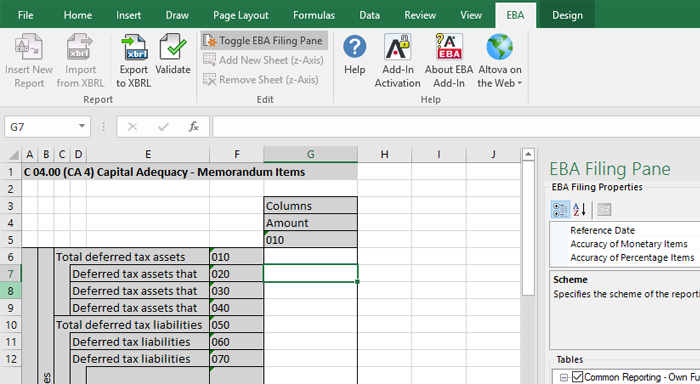Click cell 'Total deferred tax assets'
Screen dimensions: 700x384
point(132,257)
